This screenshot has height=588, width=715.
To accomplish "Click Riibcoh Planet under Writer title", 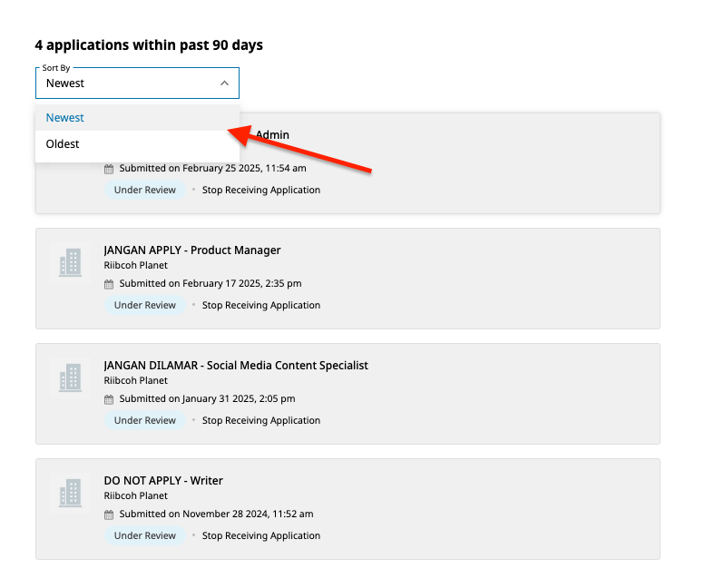I will [135, 495].
